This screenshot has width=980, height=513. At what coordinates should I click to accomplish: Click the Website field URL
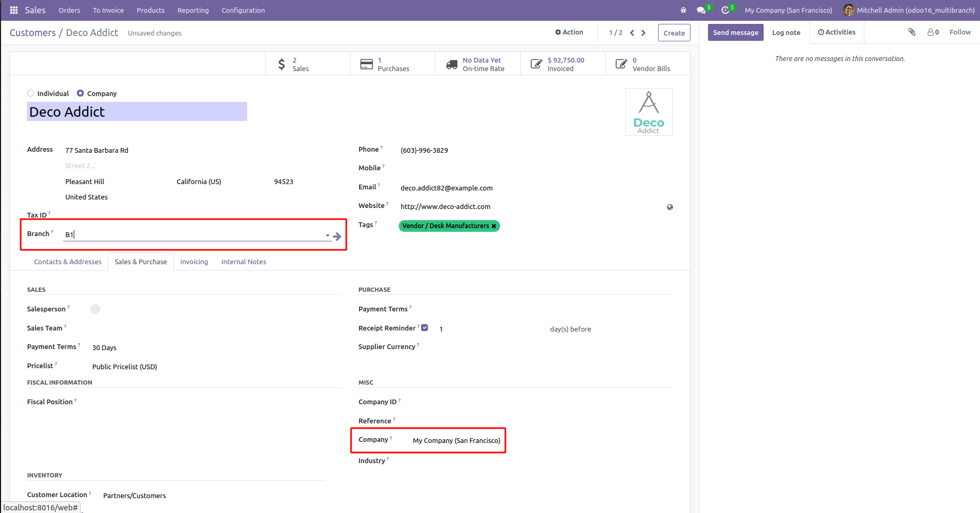coord(445,206)
